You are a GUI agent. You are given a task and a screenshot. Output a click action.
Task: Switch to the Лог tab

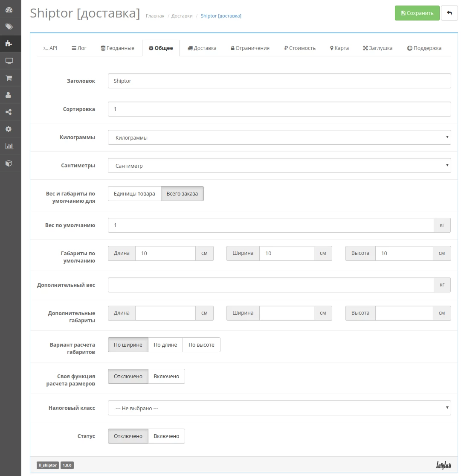coord(79,48)
